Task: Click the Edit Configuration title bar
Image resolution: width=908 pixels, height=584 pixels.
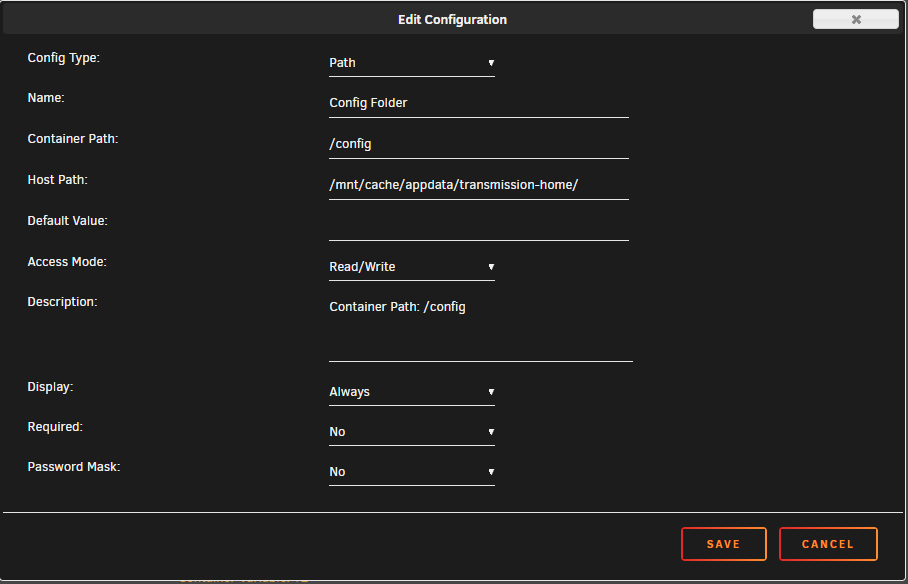Action: pos(452,20)
